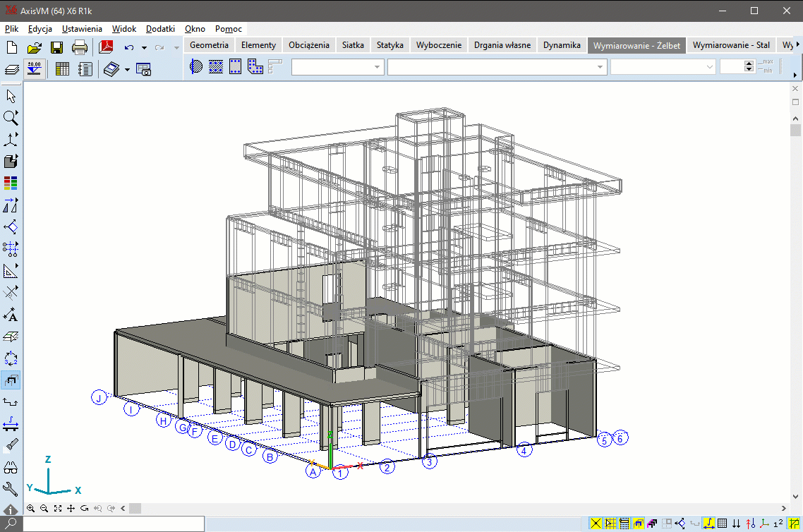Open the first empty combo box dropdown
The height and width of the screenshot is (532, 803).
tap(378, 67)
